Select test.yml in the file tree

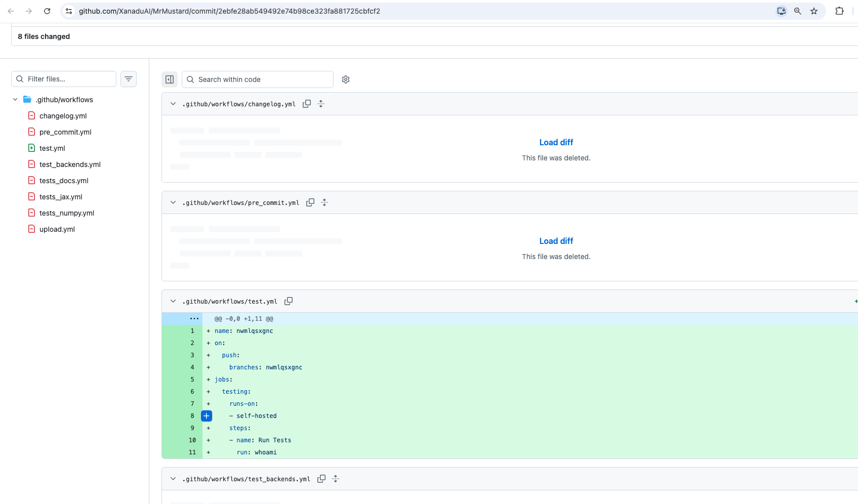tap(52, 148)
